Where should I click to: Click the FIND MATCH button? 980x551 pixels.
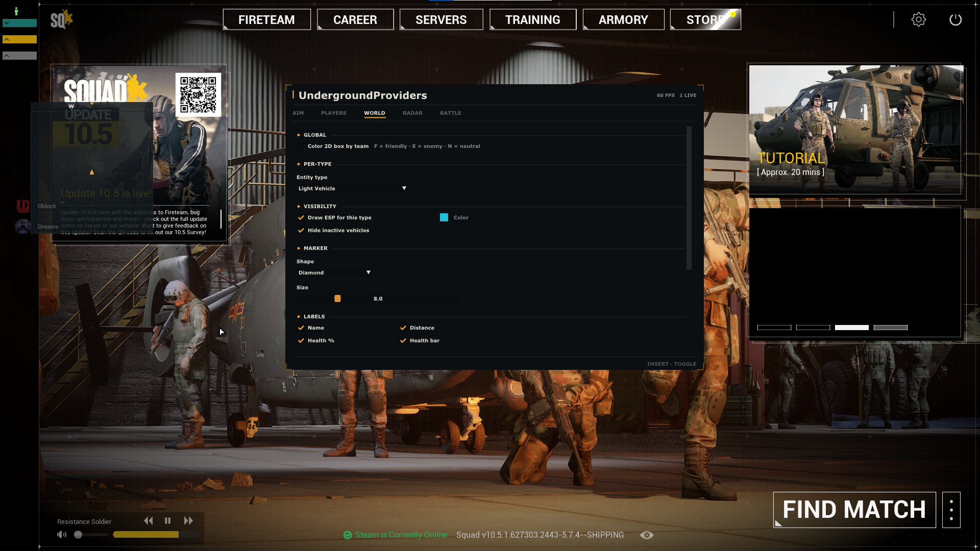854,510
